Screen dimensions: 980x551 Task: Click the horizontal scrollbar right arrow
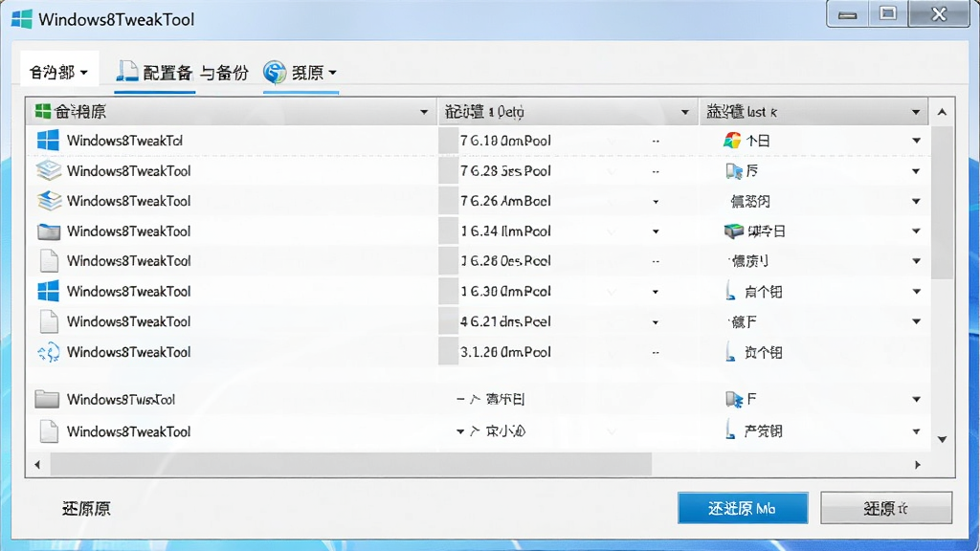pyautogui.click(x=918, y=465)
